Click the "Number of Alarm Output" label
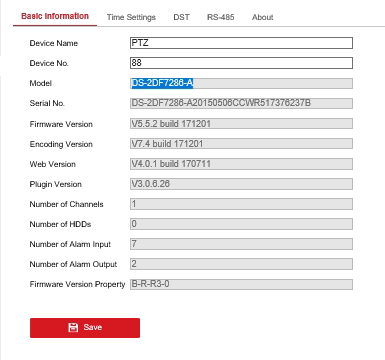The image size is (385, 360). click(73, 264)
